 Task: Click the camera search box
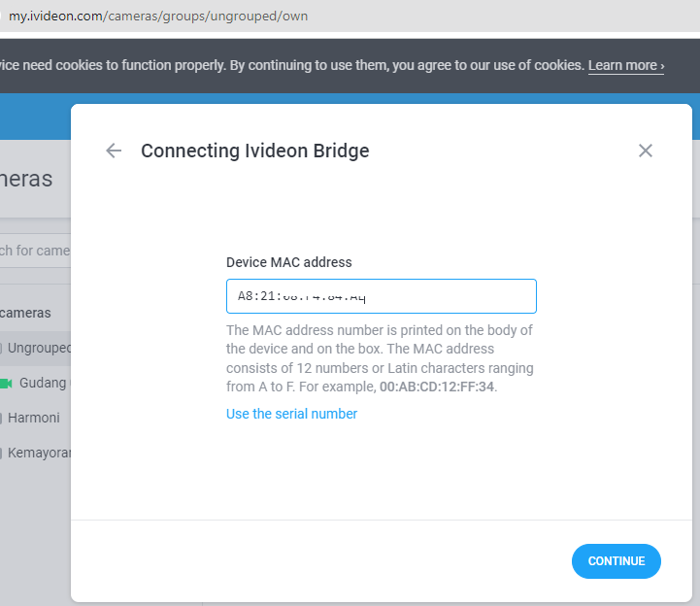pos(35,251)
